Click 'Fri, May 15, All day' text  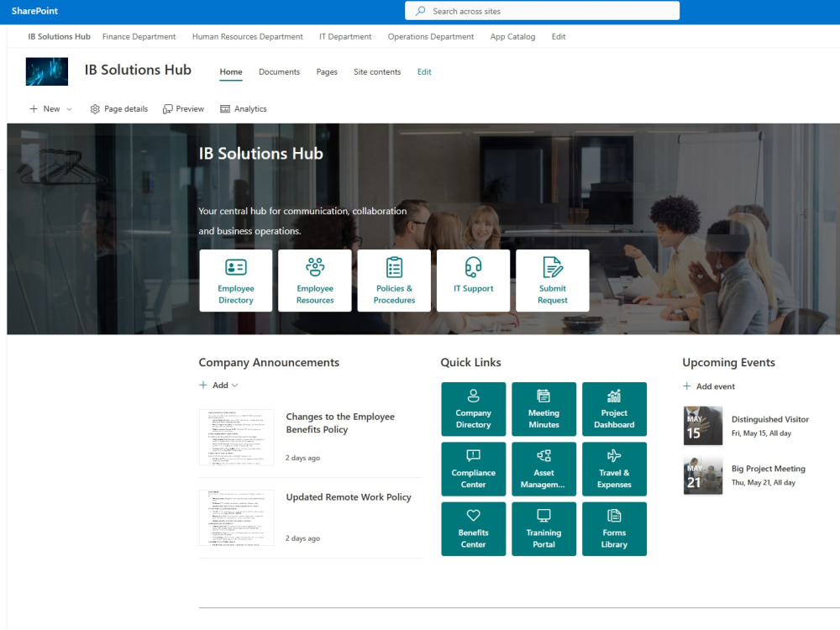coord(761,433)
